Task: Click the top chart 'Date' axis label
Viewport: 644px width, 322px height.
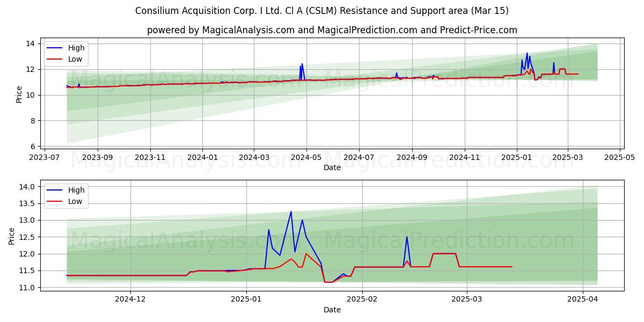Action: (x=332, y=167)
